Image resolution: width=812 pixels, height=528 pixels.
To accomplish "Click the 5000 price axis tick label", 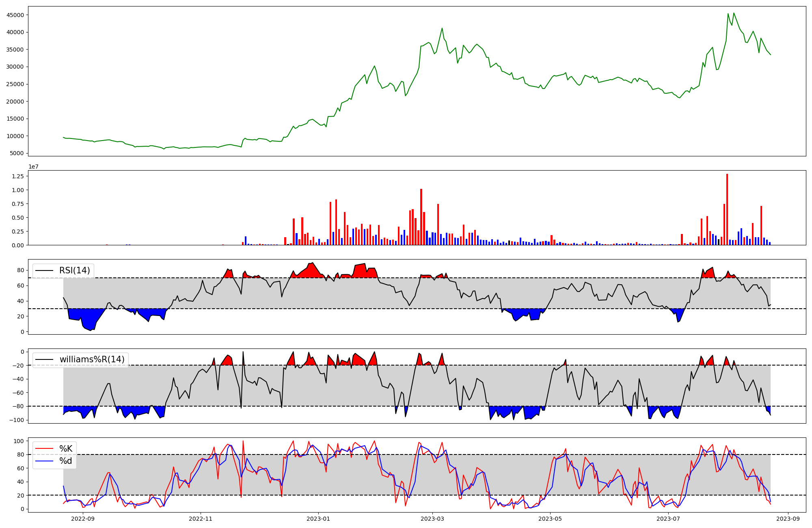I will pyautogui.click(x=17, y=154).
